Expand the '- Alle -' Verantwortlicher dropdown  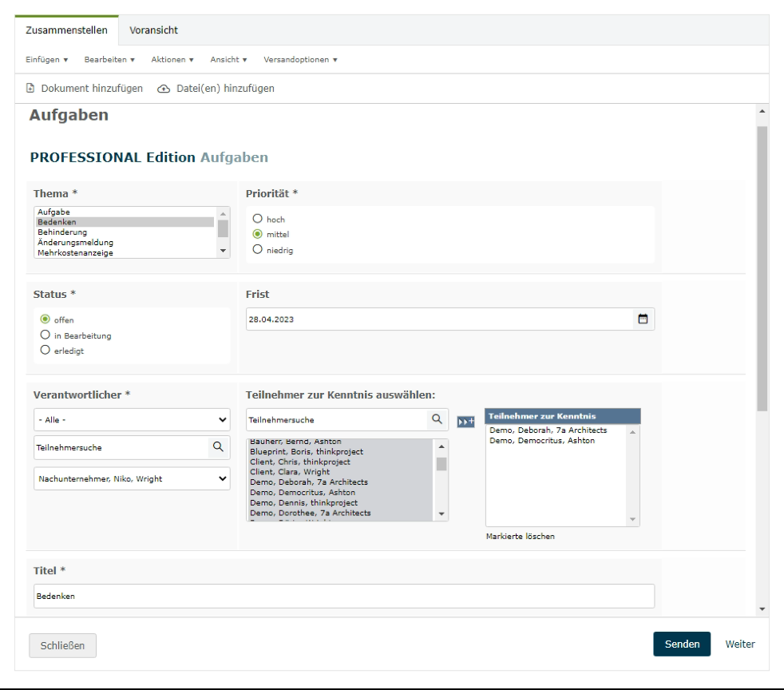click(132, 419)
